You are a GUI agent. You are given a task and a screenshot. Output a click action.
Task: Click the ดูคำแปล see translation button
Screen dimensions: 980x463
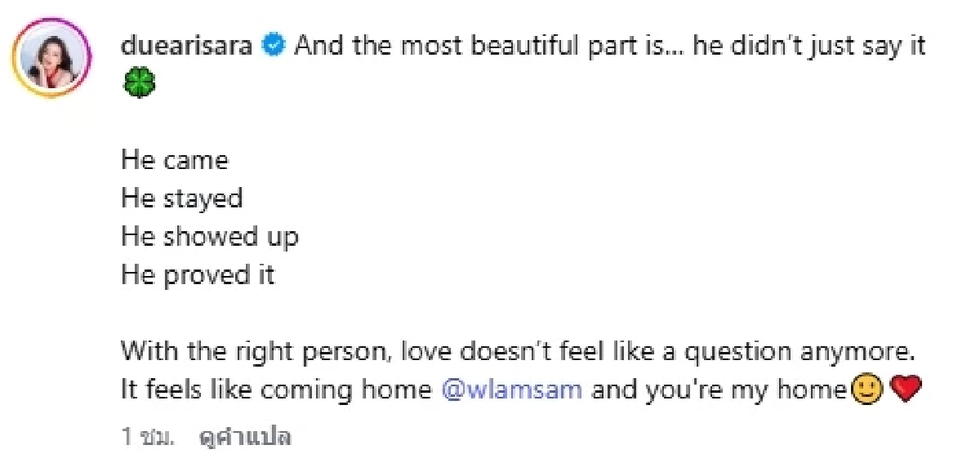[246, 437]
